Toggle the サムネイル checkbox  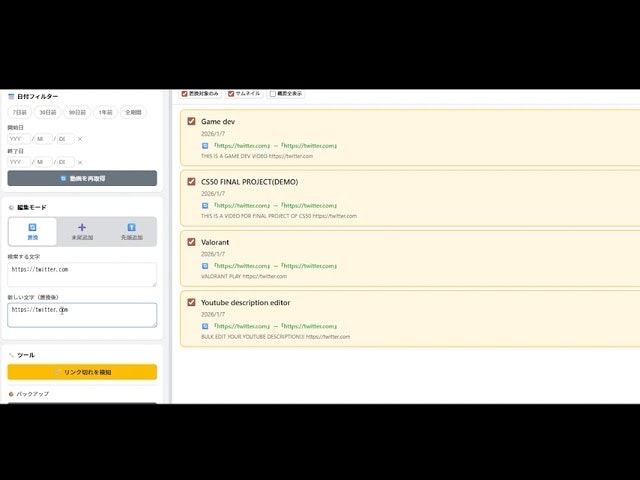click(231, 94)
